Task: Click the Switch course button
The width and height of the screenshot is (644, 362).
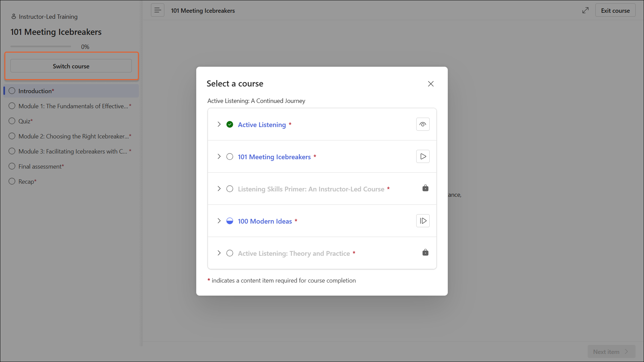Action: [x=71, y=66]
